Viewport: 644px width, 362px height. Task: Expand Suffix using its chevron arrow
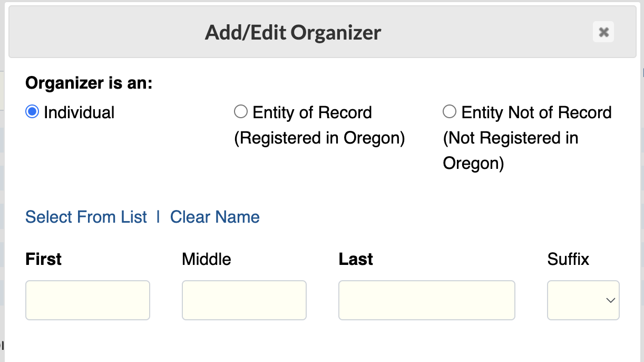pyautogui.click(x=610, y=300)
